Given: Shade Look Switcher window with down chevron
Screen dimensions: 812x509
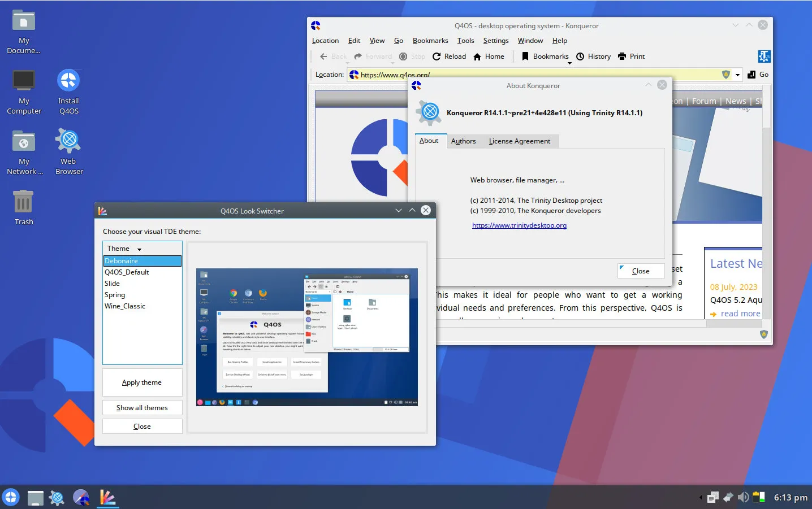Looking at the screenshot, I should point(399,210).
